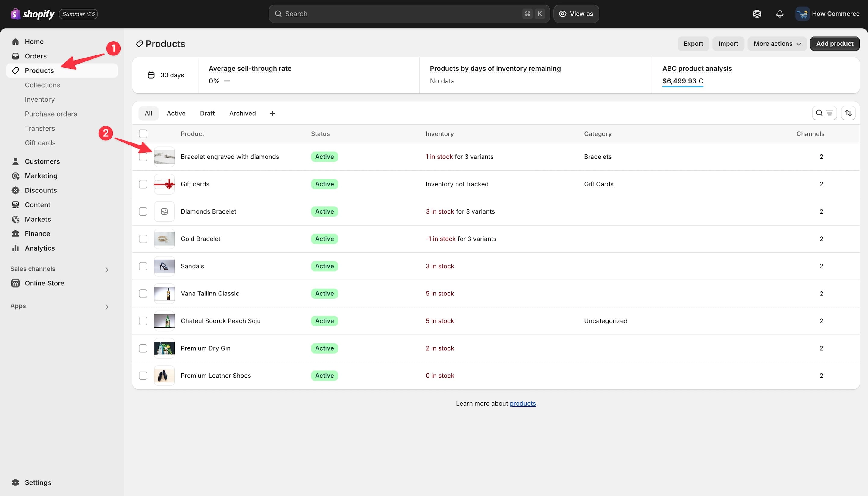Open the More actions dropdown
Image resolution: width=868 pixels, height=496 pixels.
[777, 44]
